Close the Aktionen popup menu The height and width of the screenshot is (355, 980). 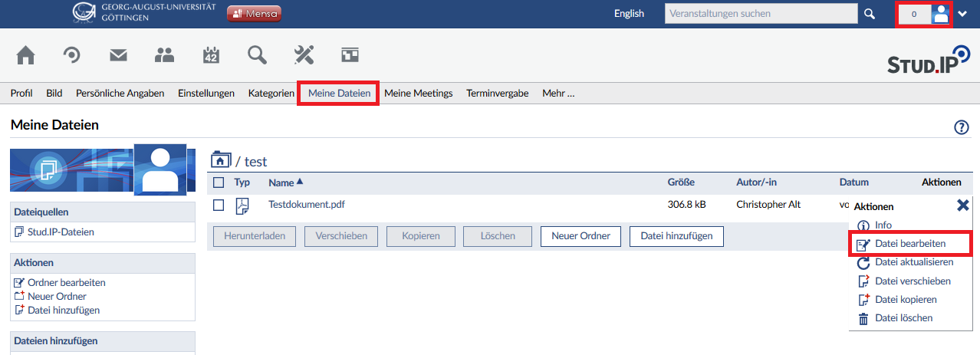[962, 205]
